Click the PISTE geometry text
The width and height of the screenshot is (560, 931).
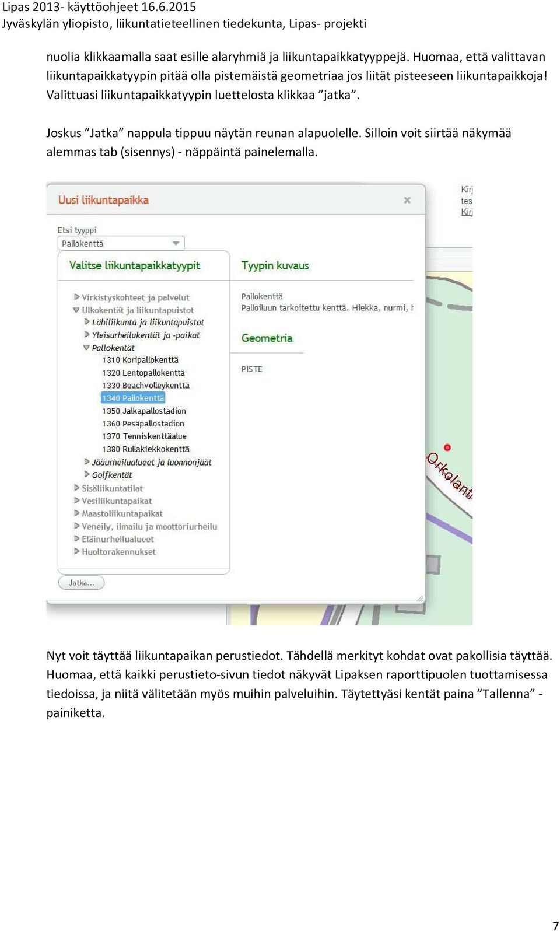252,369
